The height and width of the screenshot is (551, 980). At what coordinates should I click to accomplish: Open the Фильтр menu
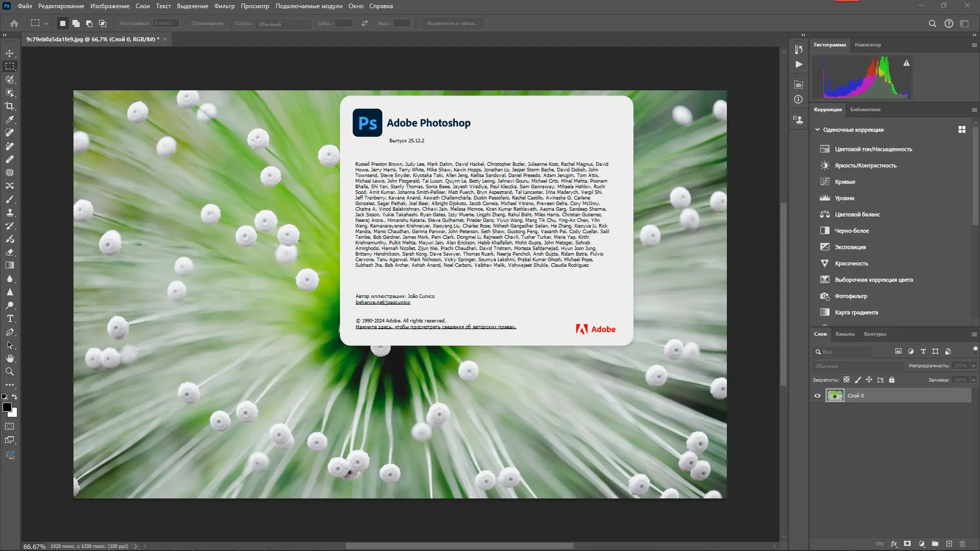point(224,6)
